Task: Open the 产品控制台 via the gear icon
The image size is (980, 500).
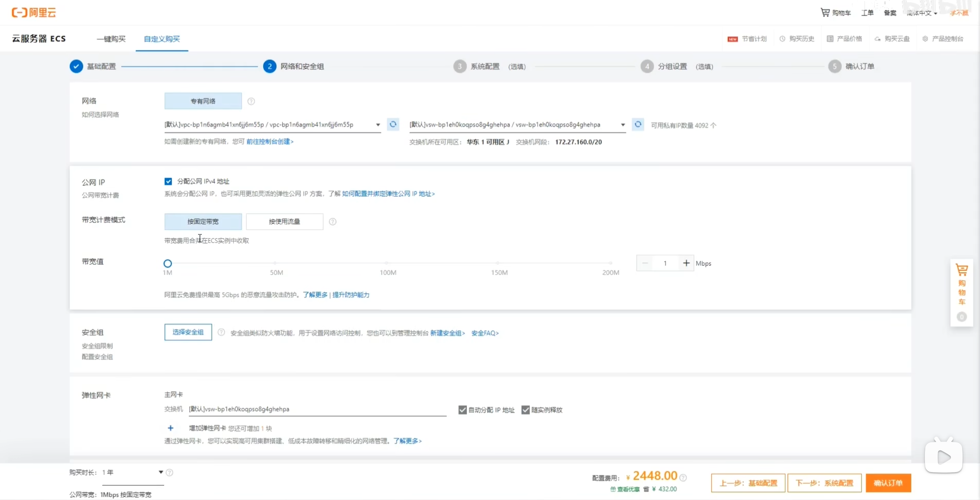Action: (x=943, y=38)
